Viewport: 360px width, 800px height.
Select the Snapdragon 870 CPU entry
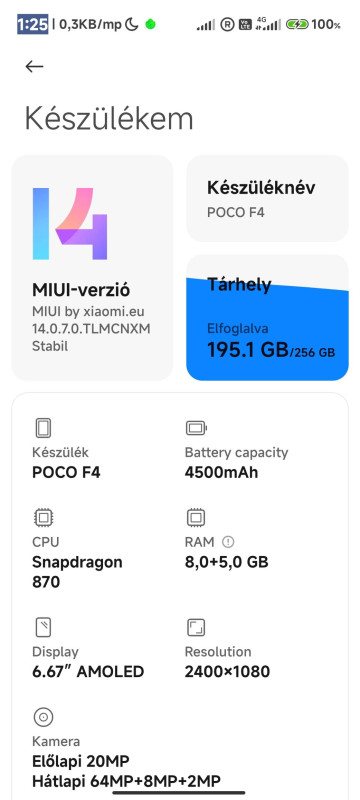point(77,572)
